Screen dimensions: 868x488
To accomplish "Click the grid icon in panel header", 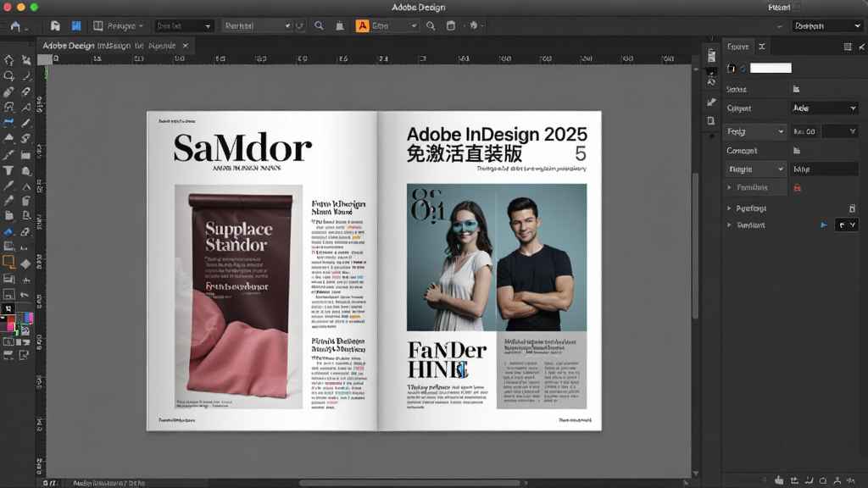I will point(848,47).
